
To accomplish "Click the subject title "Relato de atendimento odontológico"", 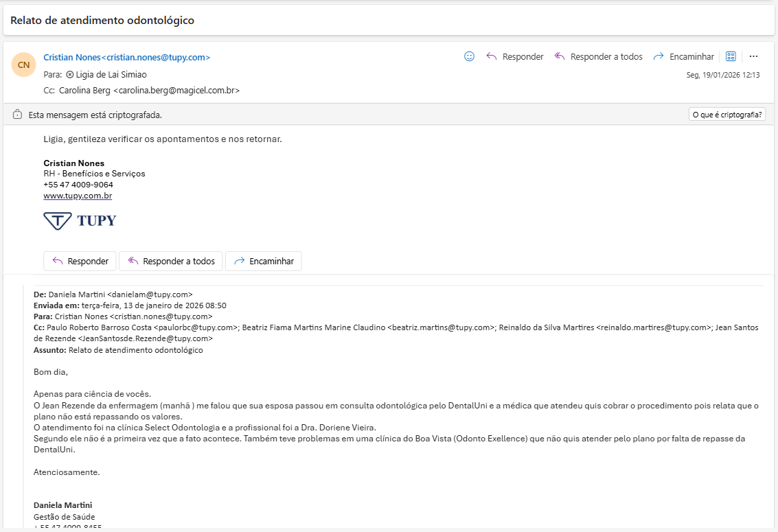I will point(102,21).
